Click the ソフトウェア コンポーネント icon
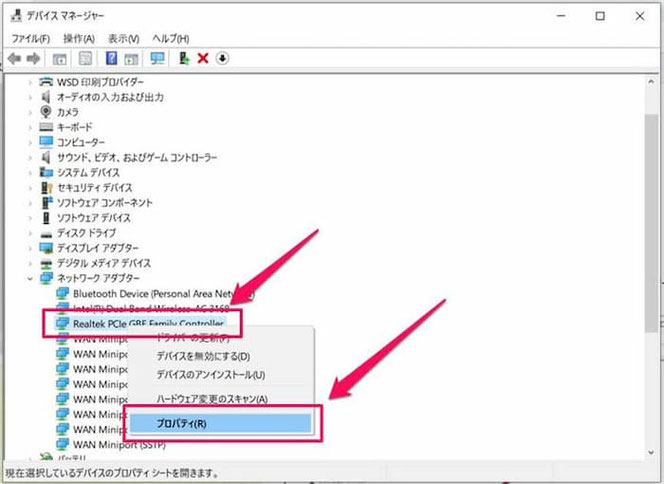664x484 pixels. point(47,202)
